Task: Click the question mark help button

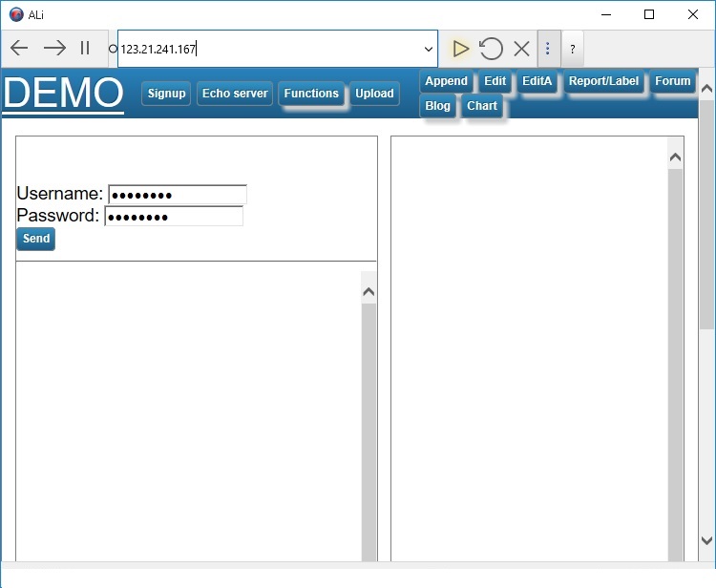Action: (x=573, y=49)
